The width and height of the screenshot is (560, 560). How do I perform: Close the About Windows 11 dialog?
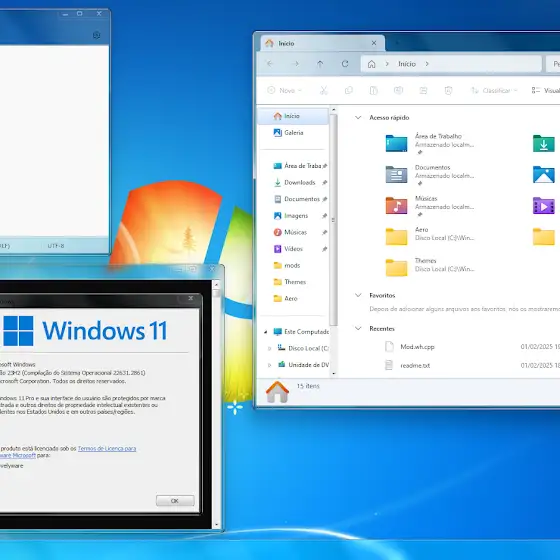(191, 298)
